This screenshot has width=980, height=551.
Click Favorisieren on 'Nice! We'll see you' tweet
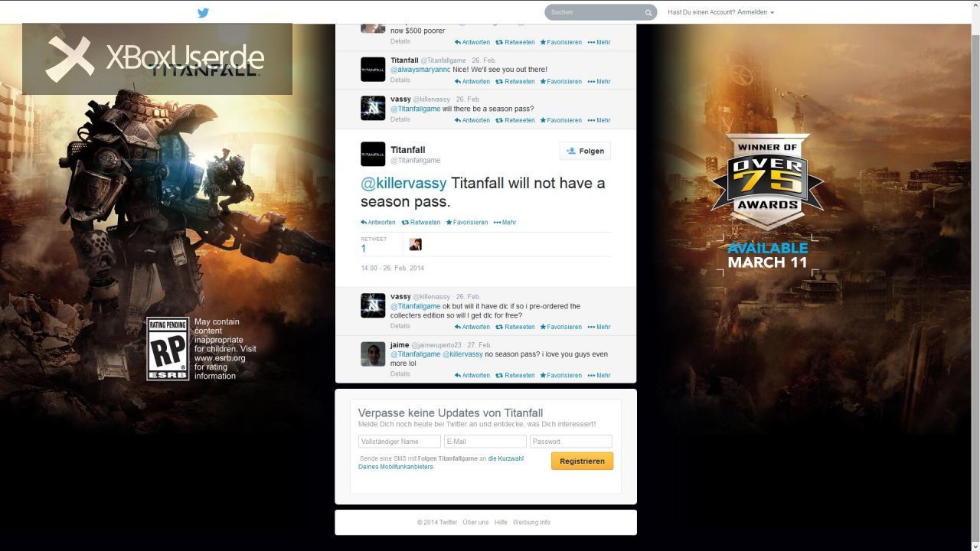click(561, 82)
